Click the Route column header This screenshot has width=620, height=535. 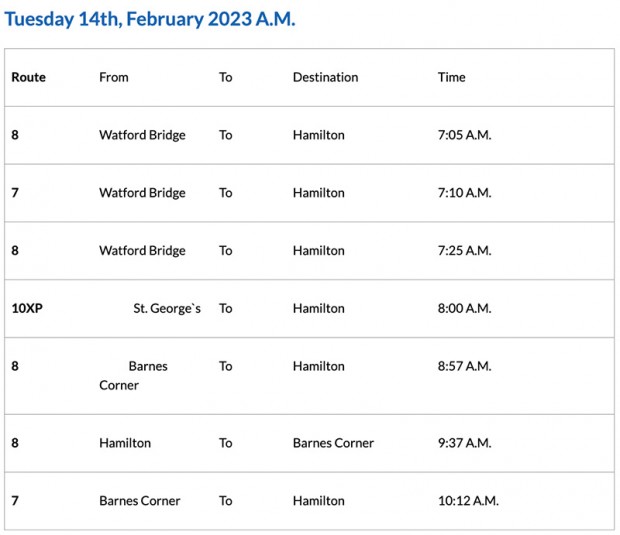tap(28, 77)
